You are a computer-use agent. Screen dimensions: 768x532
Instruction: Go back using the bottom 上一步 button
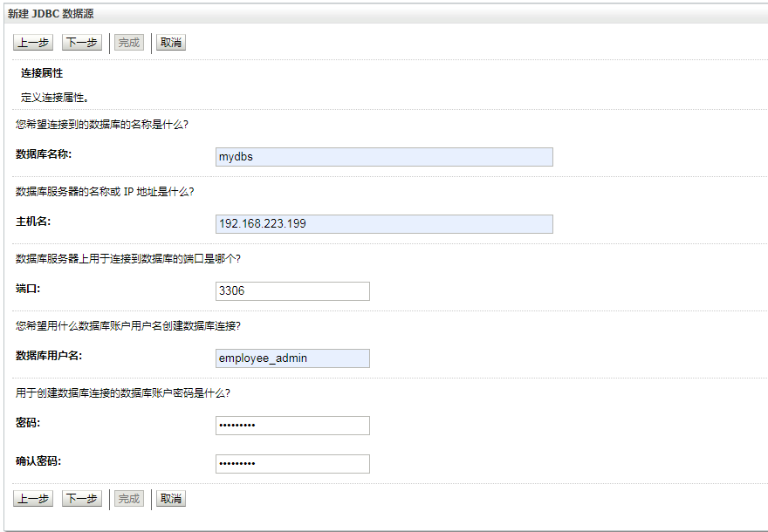[33, 499]
